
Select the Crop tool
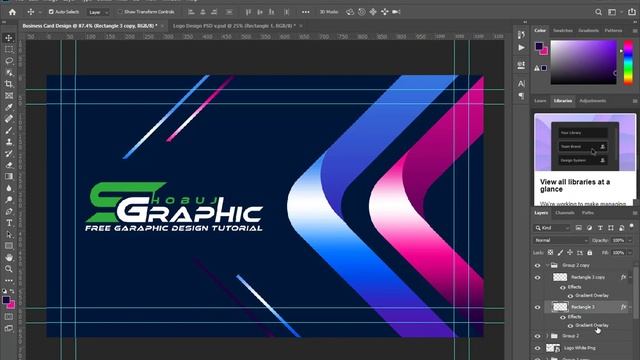pos(9,84)
